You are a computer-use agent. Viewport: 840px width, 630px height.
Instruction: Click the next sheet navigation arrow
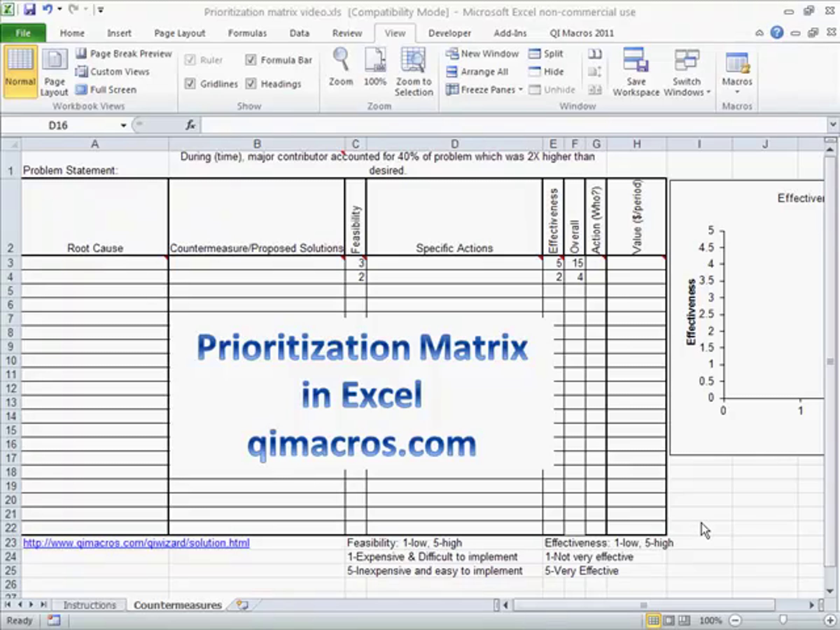[x=31, y=604]
